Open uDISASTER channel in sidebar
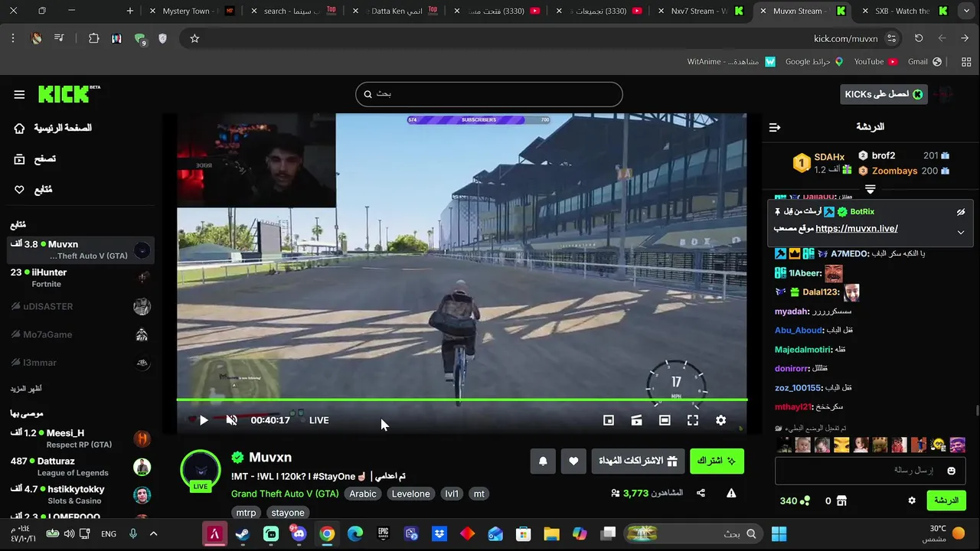 80,306
